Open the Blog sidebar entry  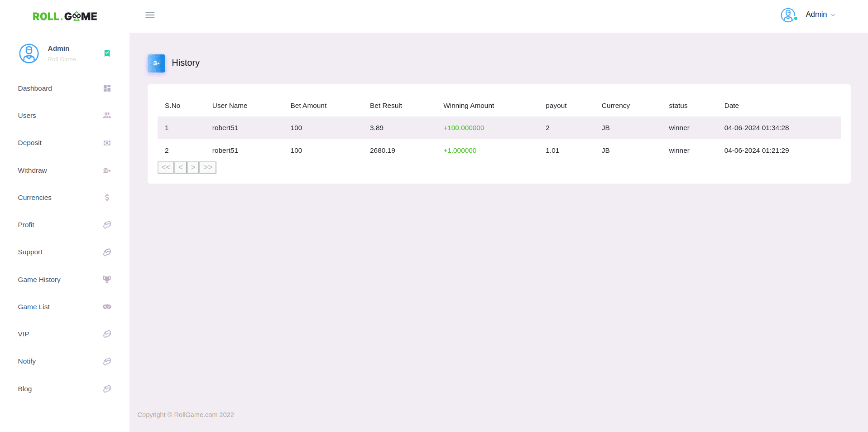(25, 389)
